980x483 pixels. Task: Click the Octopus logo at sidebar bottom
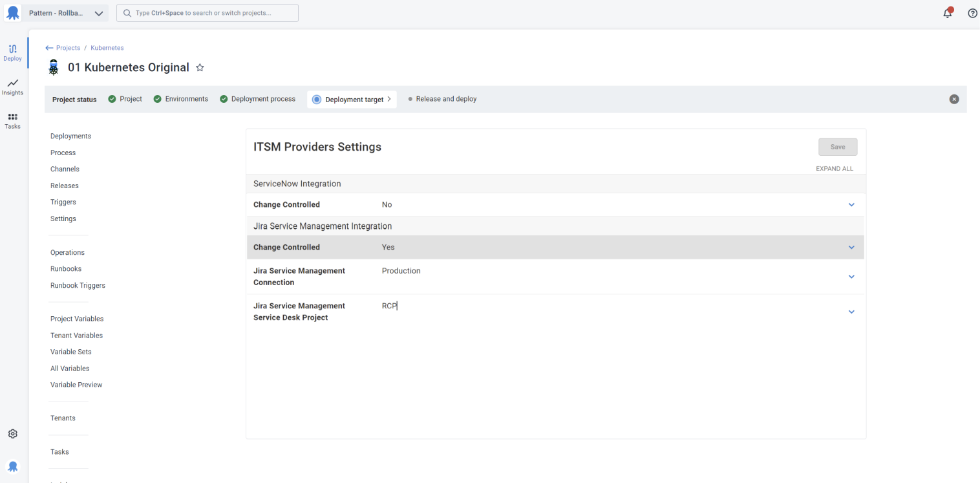(x=13, y=466)
